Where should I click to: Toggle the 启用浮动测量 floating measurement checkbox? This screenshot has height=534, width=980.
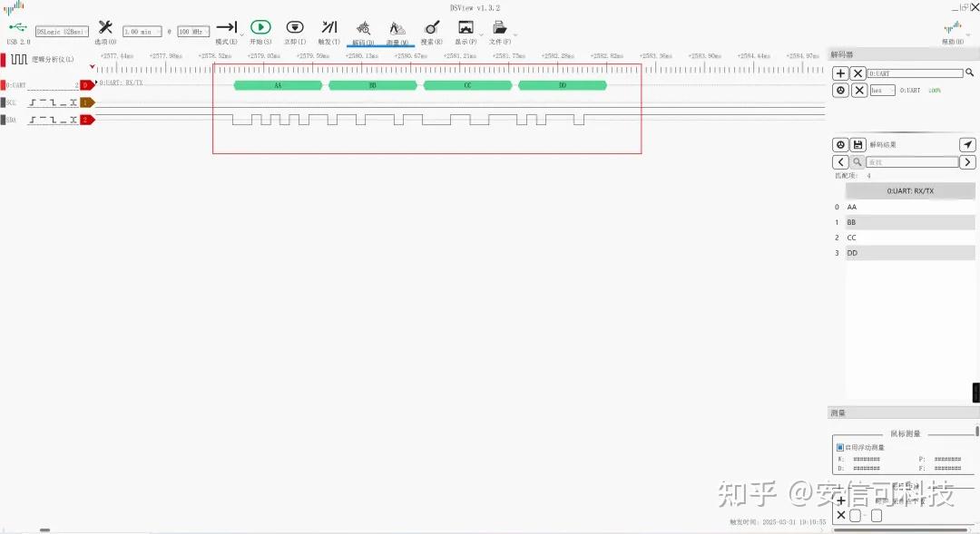[x=840, y=447]
